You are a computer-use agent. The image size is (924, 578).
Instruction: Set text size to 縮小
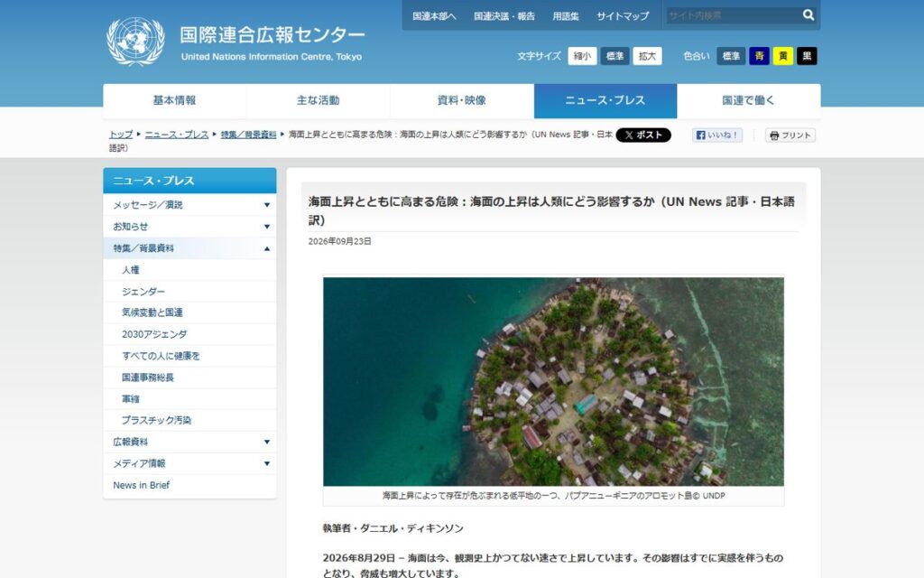coord(582,56)
